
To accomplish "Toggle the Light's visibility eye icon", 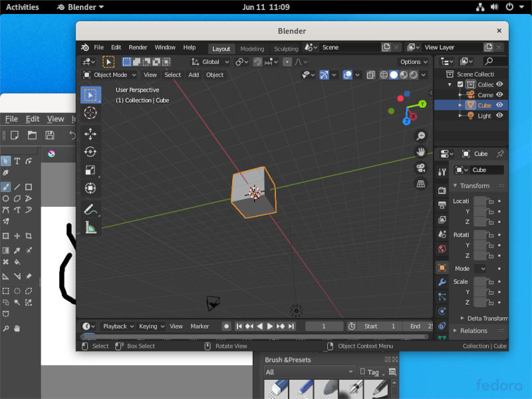I will (499, 115).
